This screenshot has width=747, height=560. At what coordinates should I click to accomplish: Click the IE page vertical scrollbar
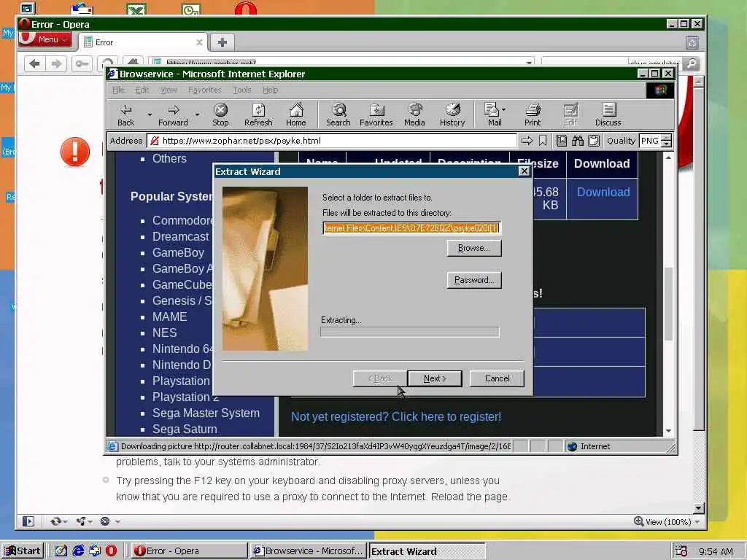pyautogui.click(x=668, y=295)
